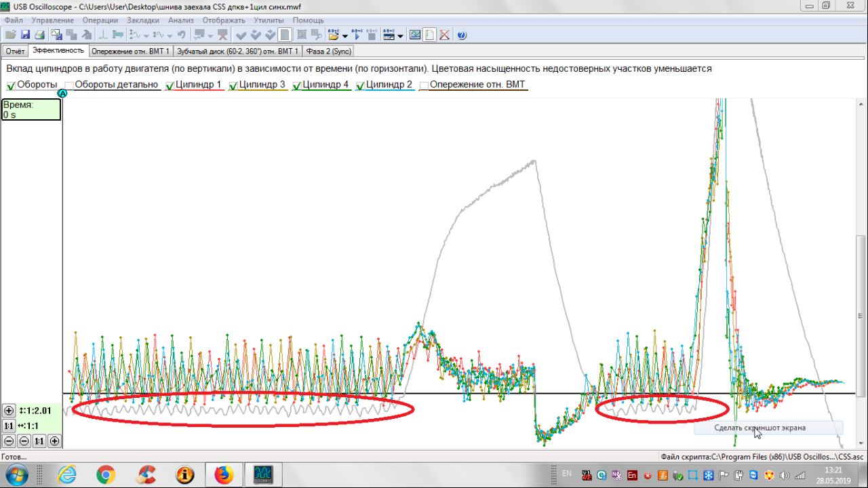Screen dimensions: 868x488
Task: Uncheck the Цилиндр 4 checkbox
Action: (297, 85)
